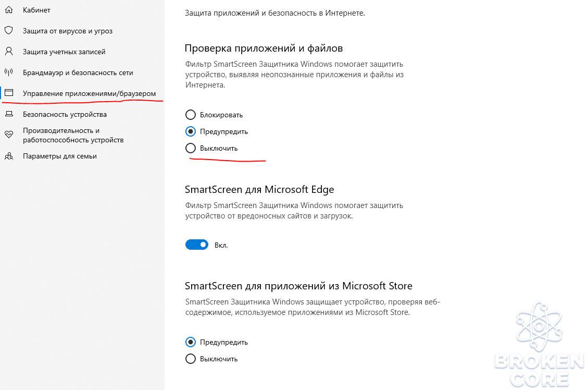Open the Кабинет section
Image resolution: width=588 pixels, height=390 pixels.
pyautogui.click(x=36, y=10)
